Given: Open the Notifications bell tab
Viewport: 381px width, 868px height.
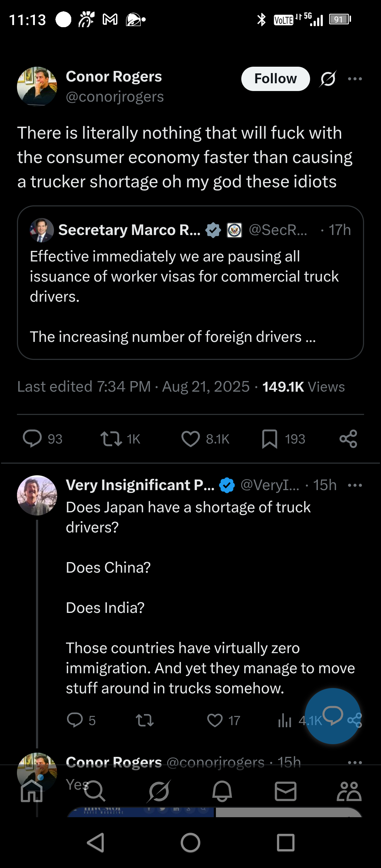Looking at the screenshot, I should click(222, 791).
